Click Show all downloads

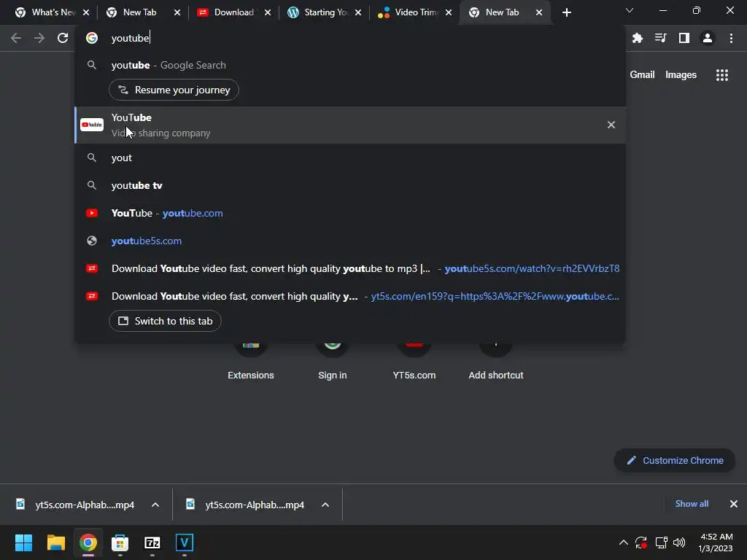click(x=692, y=504)
